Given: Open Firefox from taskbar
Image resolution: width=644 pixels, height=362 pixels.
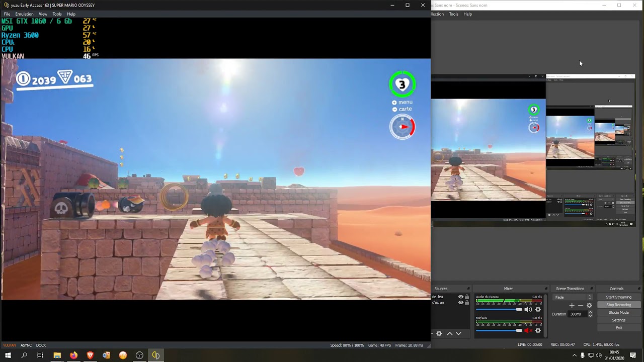Looking at the screenshot, I should pyautogui.click(x=73, y=355).
